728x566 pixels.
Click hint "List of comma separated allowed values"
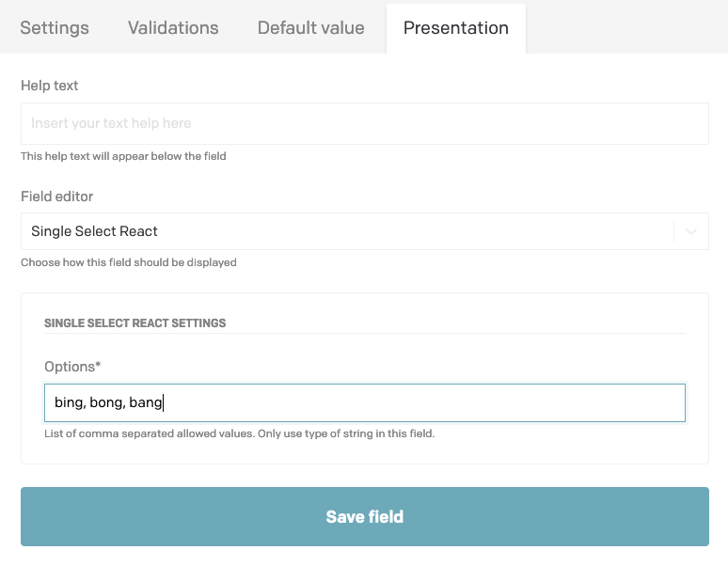(x=239, y=434)
